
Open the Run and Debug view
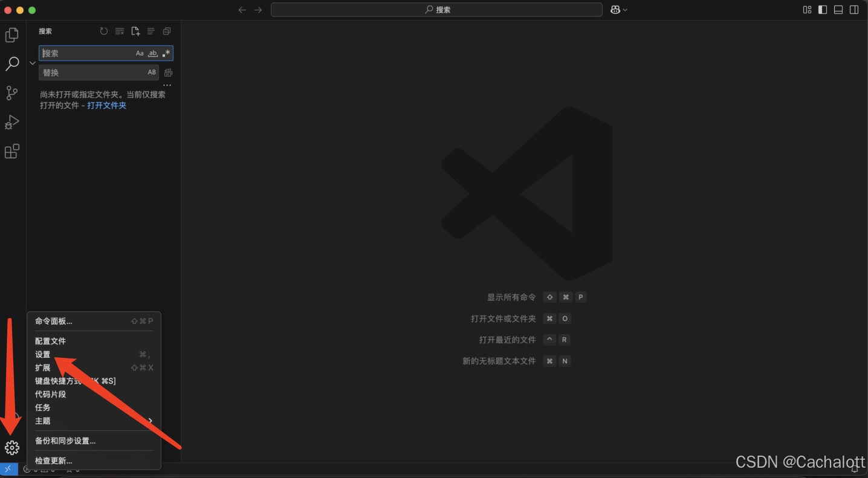click(12, 122)
